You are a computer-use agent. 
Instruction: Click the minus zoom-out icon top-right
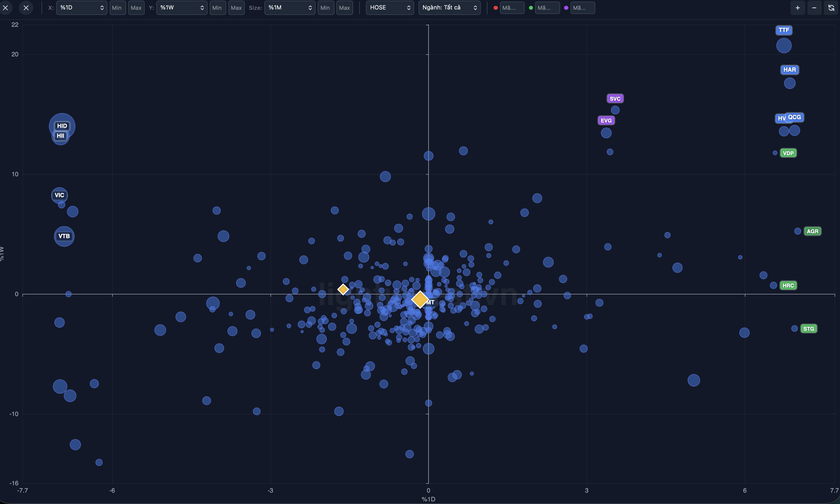point(815,7)
